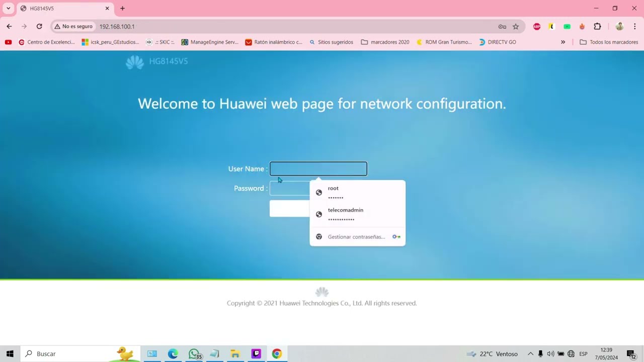Click the Huawei logo beside HG8145V5
644x362 pixels.
[x=134, y=62]
